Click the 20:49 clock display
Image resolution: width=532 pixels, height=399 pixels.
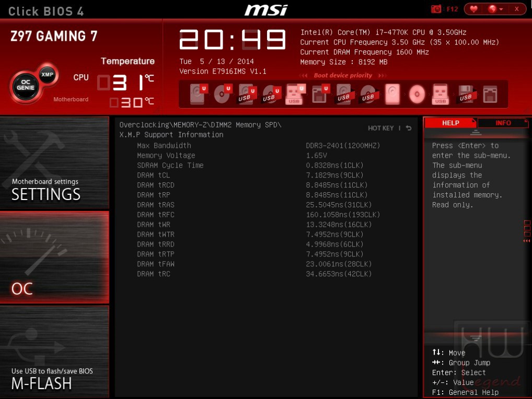(233, 39)
